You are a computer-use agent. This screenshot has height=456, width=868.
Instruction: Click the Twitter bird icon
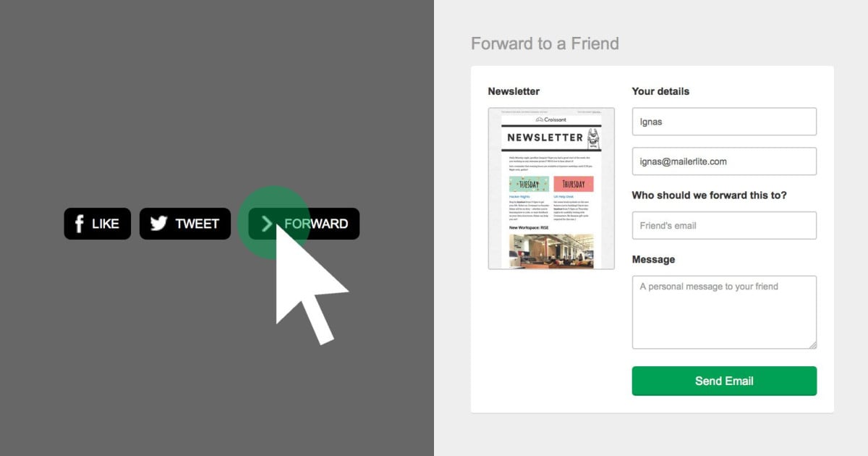pos(158,224)
